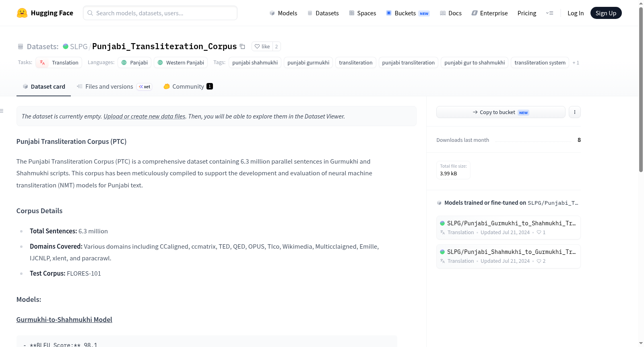This screenshot has width=644, height=347.
Task: Open Gurmukhi-to-Shahmukhi Model link
Action: (64, 320)
